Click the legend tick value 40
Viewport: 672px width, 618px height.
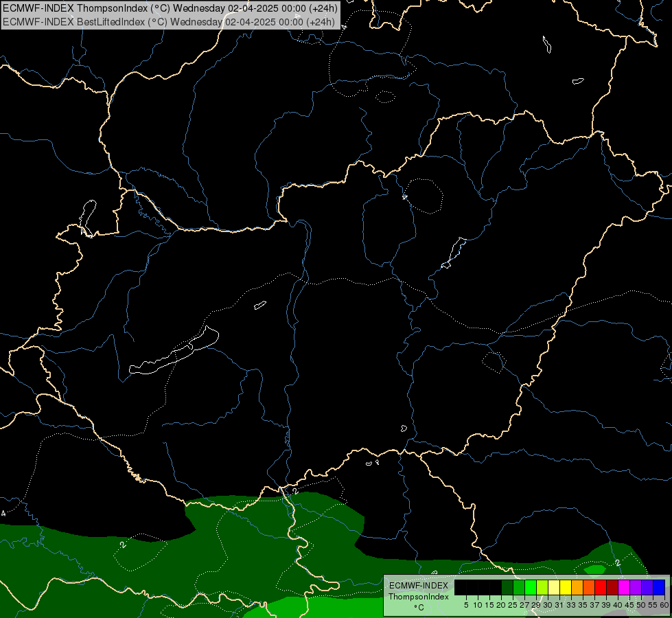point(618,605)
